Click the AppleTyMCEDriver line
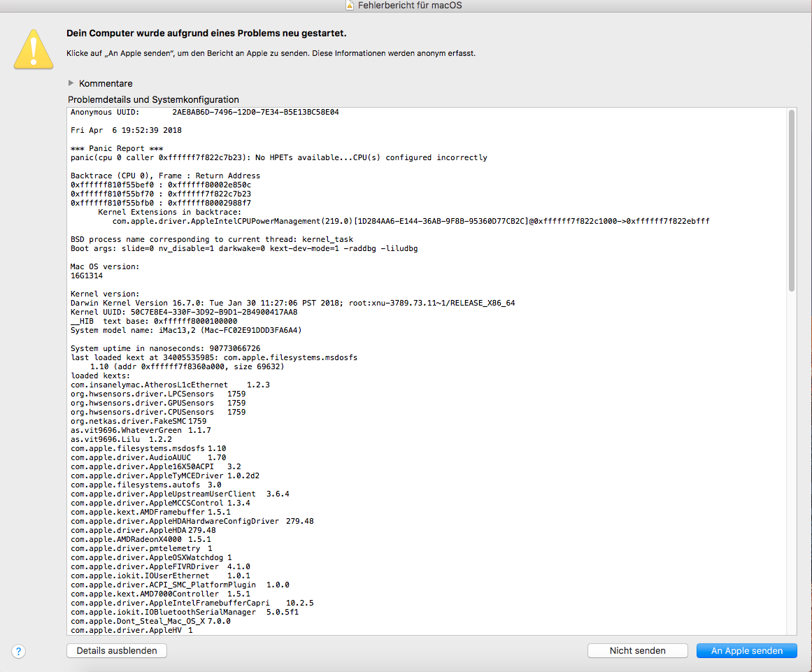 (x=164, y=476)
